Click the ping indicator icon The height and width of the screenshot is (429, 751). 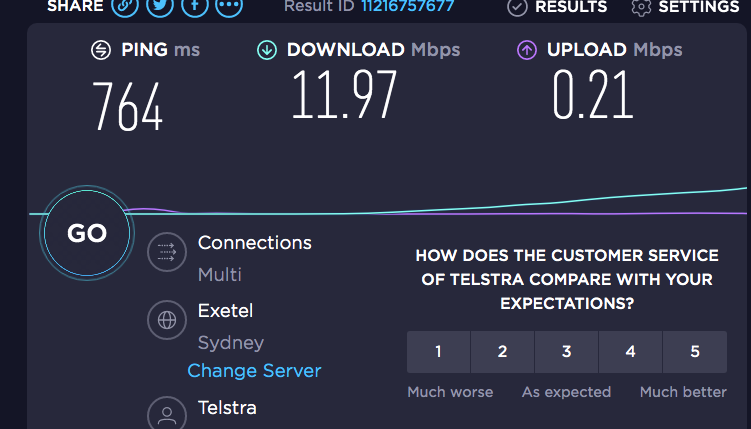coord(101,50)
